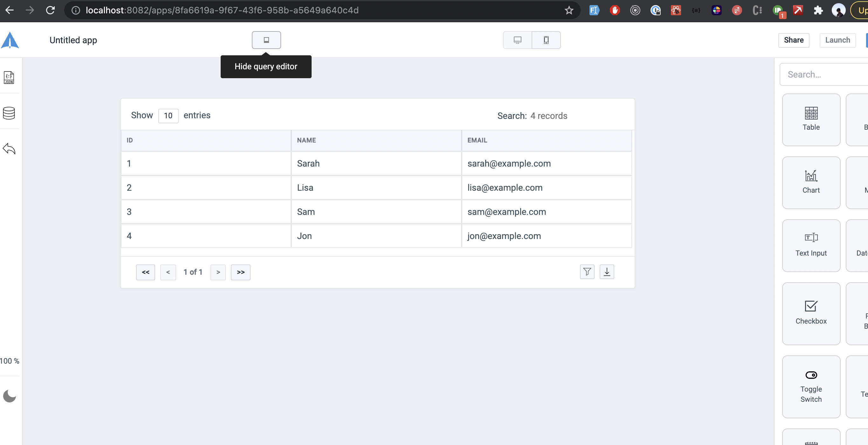868x445 pixels.
Task: Click the Untitled app title
Action: [x=73, y=40]
